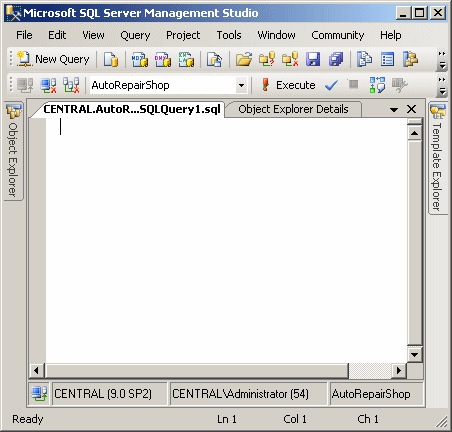This screenshot has width=452, height=432.
Task: Open the Window menu
Action: tap(276, 35)
